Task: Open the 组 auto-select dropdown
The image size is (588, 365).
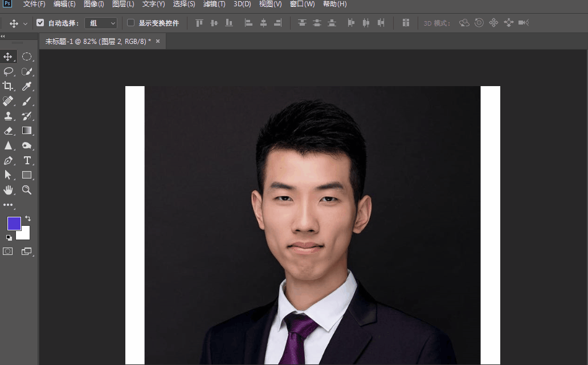Action: click(100, 23)
